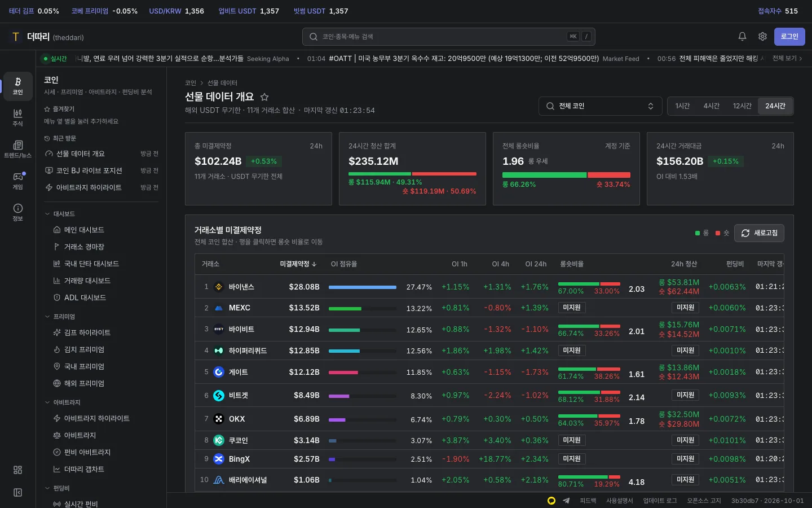Click the 바이낸스 exchange logo

click(219, 287)
